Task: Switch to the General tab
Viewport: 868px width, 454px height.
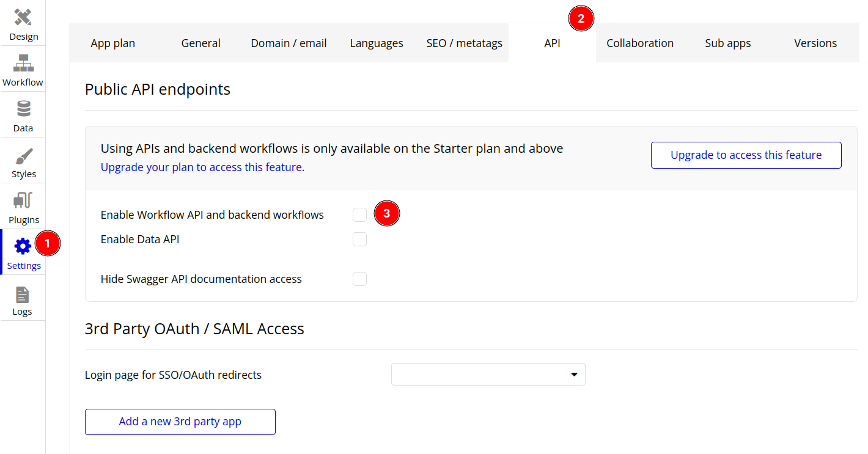Action: click(200, 43)
